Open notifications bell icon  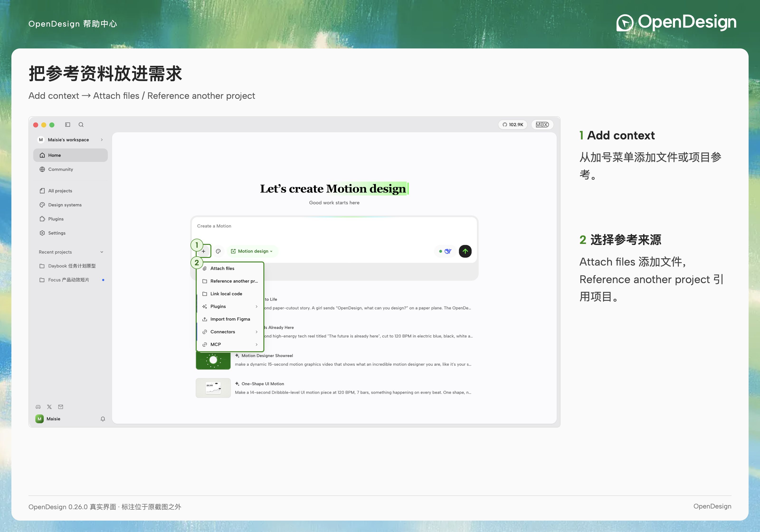point(103,419)
